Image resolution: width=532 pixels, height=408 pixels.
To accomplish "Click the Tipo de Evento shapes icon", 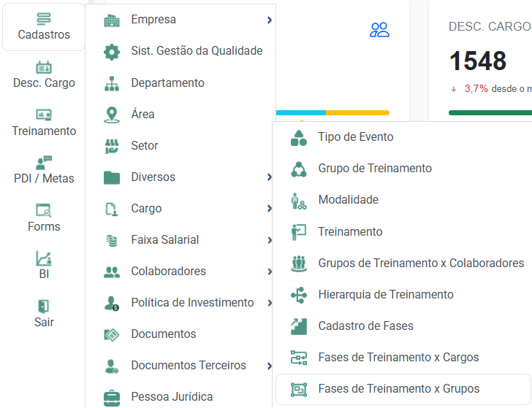I will pos(299,138).
